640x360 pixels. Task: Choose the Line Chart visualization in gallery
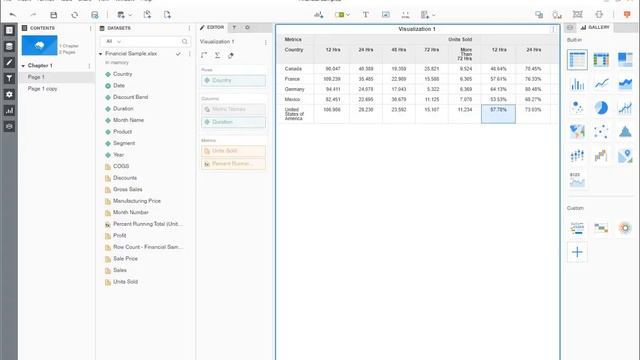[601, 84]
